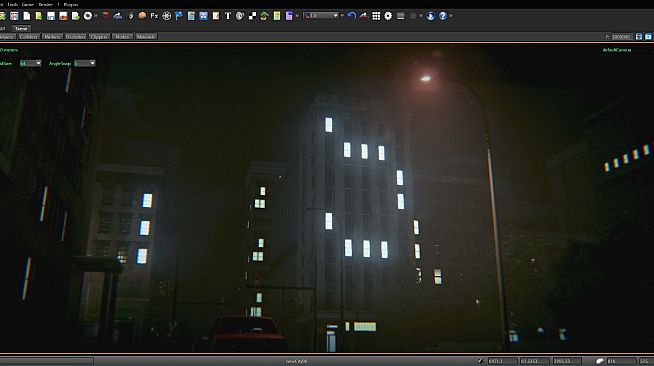Open the Game menu
The height and width of the screenshot is (366, 654).
click(28, 5)
